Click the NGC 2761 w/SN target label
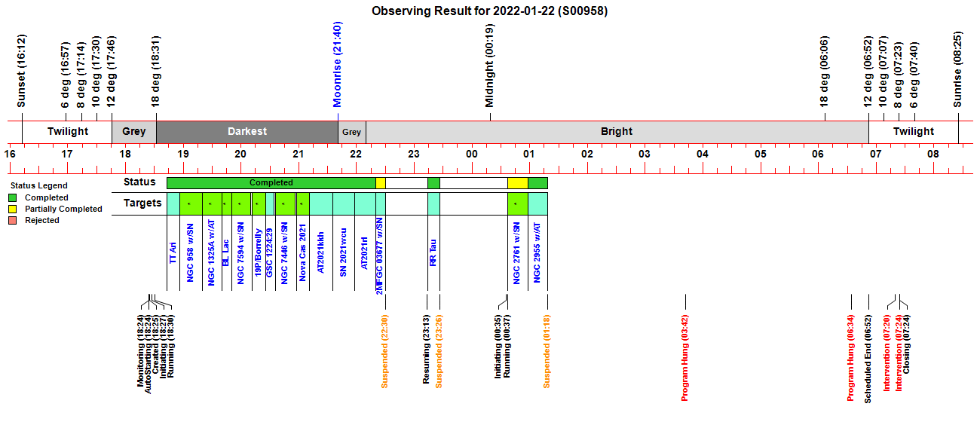 click(x=517, y=254)
